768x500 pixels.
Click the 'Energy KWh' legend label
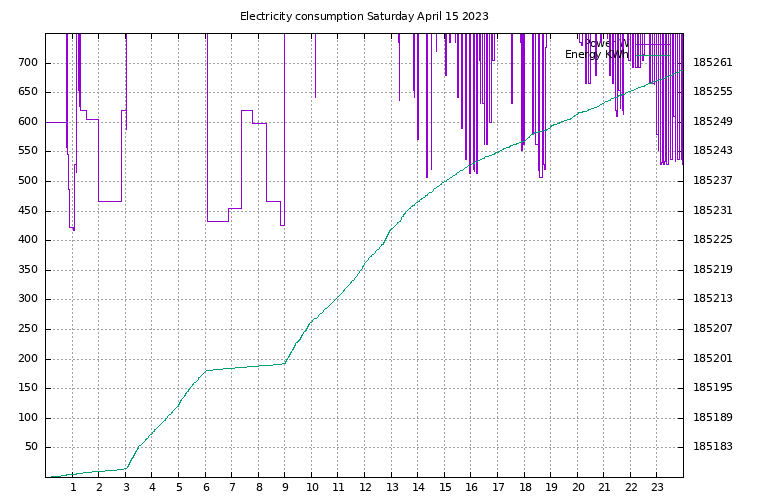tap(596, 54)
